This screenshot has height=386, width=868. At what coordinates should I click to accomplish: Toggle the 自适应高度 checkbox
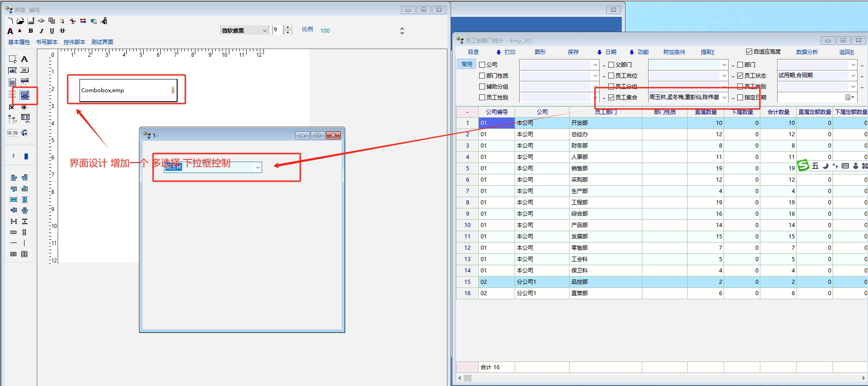coord(749,52)
